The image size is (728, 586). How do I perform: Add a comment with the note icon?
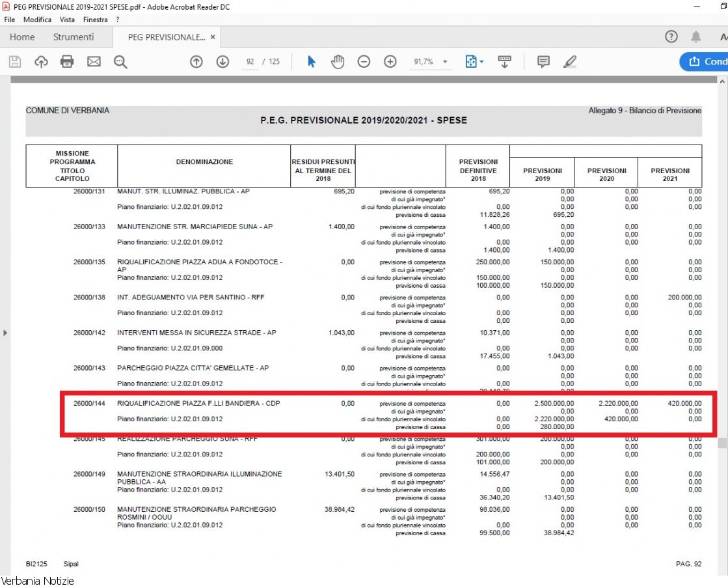click(543, 62)
